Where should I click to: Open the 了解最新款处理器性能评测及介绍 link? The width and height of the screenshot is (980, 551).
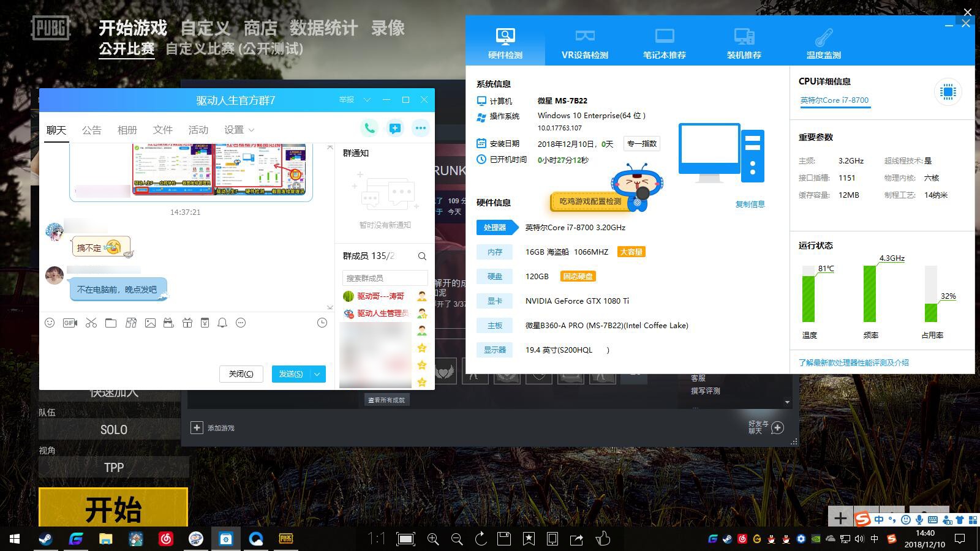[853, 362]
